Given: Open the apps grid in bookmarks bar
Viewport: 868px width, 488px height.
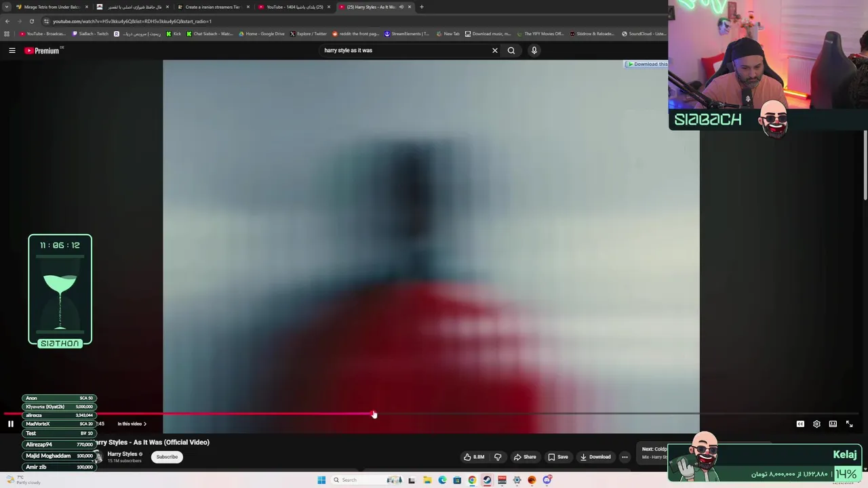Looking at the screenshot, I should tap(7, 34).
